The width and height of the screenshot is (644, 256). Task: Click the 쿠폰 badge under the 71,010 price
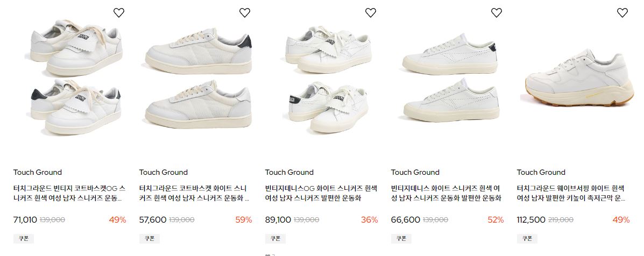click(24, 238)
